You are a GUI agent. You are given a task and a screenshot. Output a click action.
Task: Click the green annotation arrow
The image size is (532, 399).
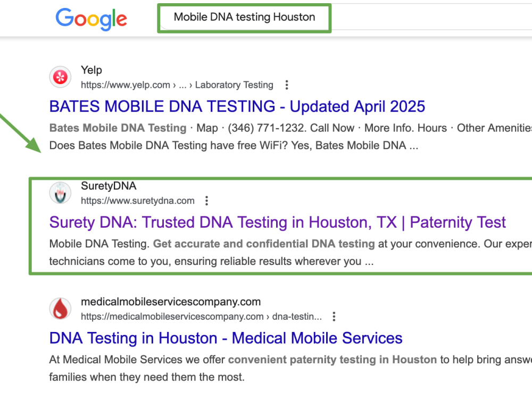point(20,134)
